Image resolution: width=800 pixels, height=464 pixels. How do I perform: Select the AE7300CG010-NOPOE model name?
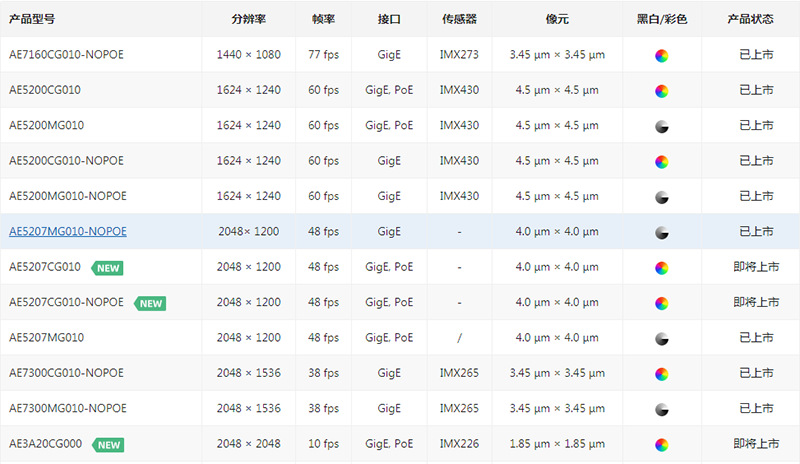coord(66,373)
